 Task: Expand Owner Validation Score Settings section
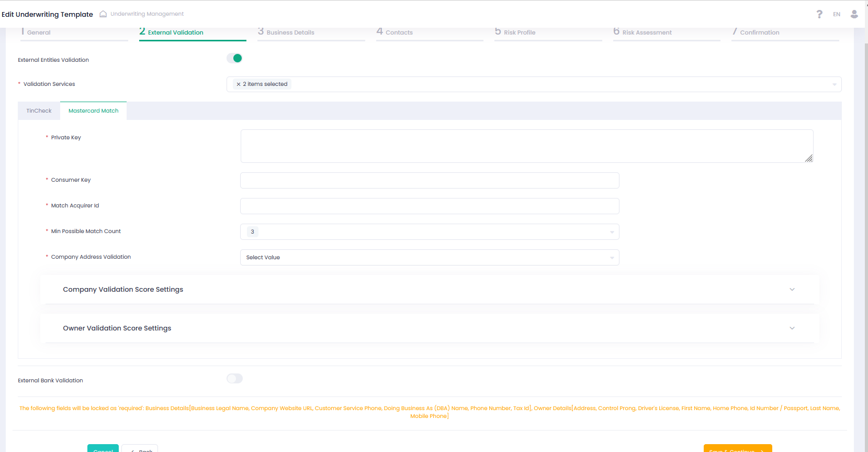430,328
